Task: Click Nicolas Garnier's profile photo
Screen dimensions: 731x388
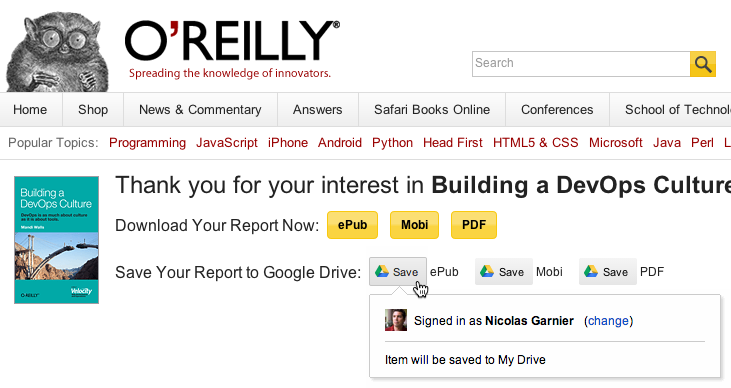Action: click(x=396, y=320)
